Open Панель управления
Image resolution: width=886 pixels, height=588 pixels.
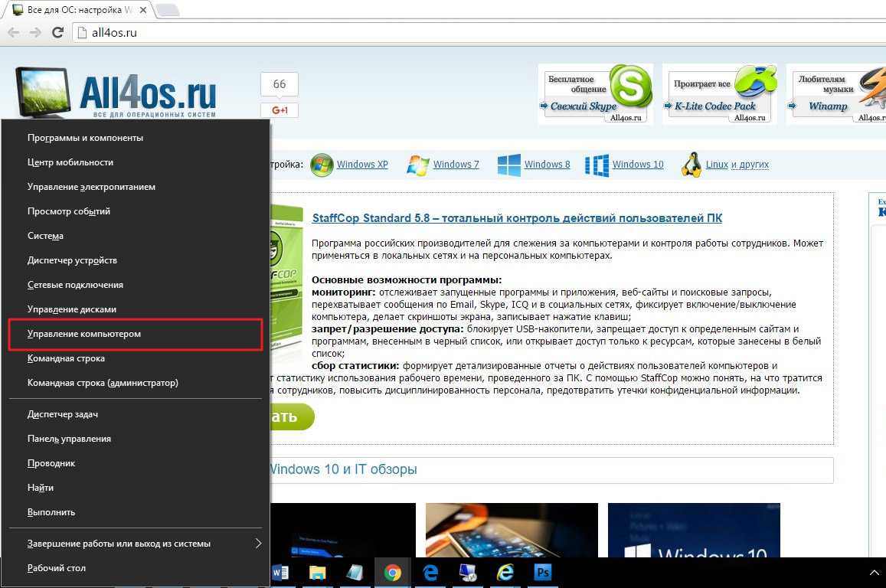(136, 439)
